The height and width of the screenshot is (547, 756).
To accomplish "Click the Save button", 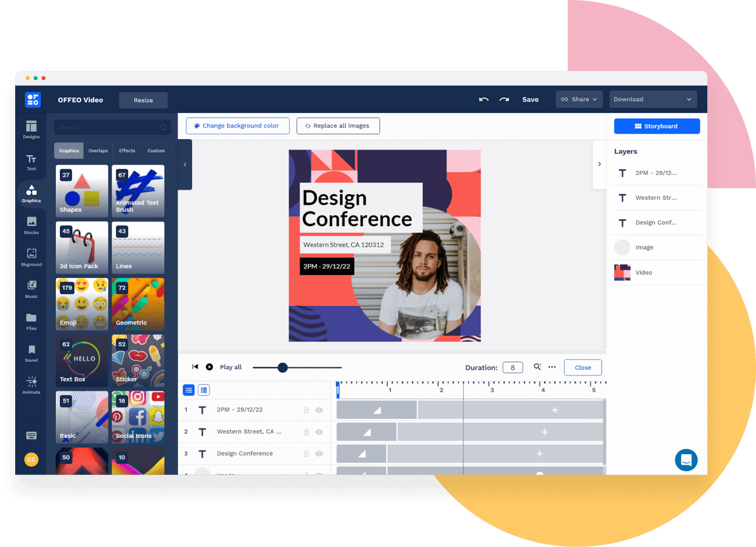I will [x=530, y=99].
